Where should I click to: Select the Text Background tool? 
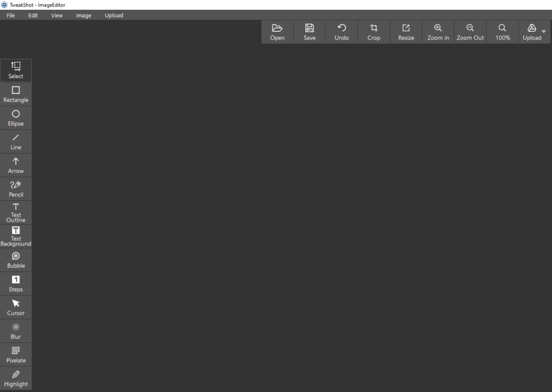[16, 236]
